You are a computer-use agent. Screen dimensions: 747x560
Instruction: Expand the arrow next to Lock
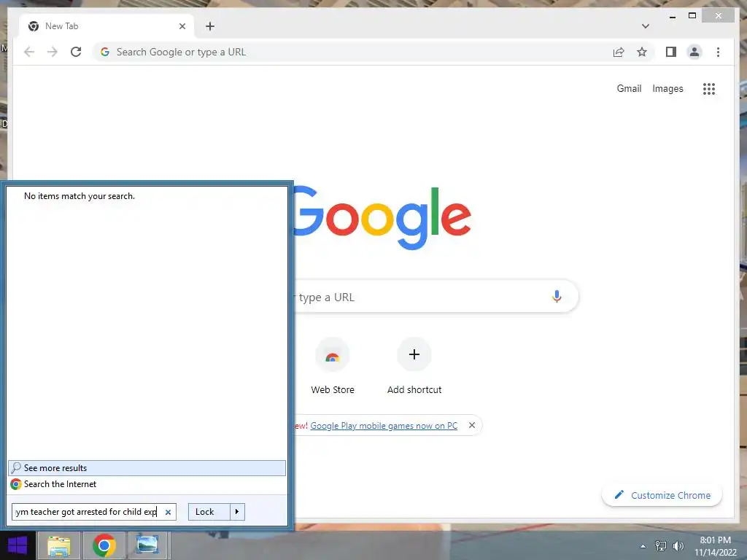tap(237, 512)
